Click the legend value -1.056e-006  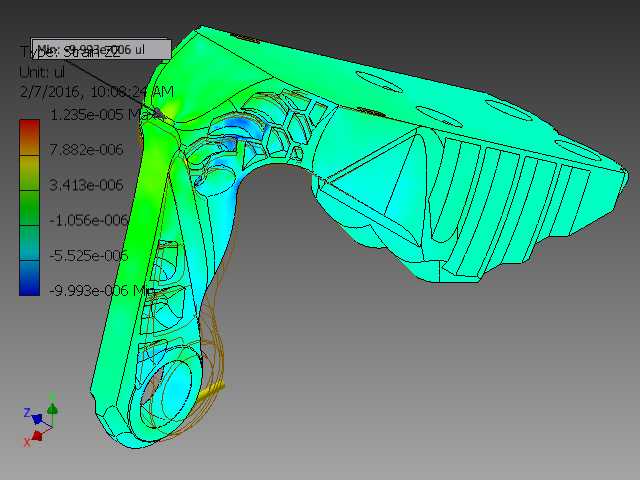pyautogui.click(x=89, y=220)
